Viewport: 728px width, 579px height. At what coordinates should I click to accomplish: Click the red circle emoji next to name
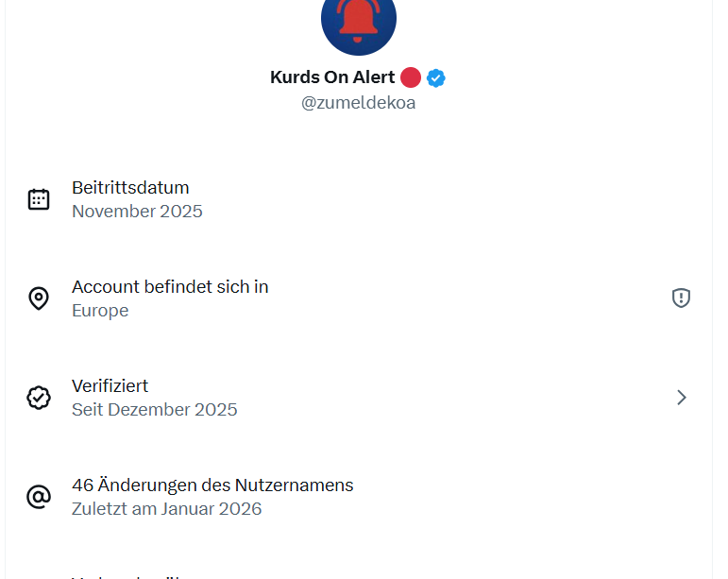coord(410,77)
